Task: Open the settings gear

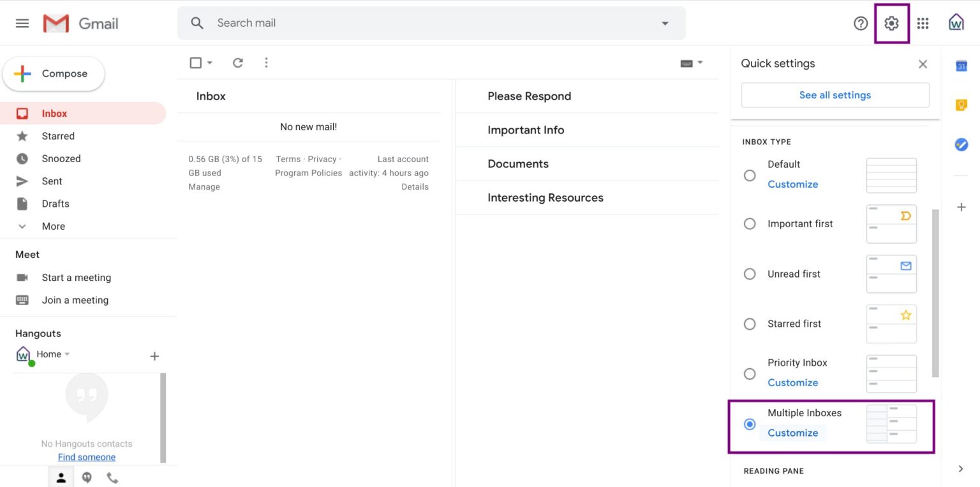Action: pyautogui.click(x=891, y=23)
